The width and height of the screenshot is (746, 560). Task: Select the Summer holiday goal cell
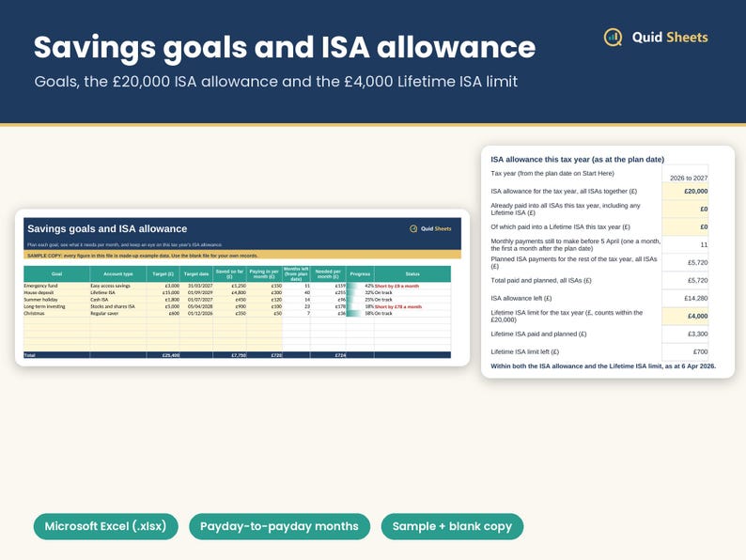click(x=56, y=300)
